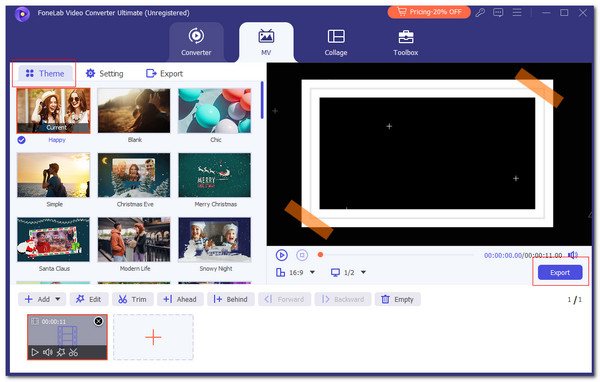Click the theme list scrollbar
The width and height of the screenshot is (600, 382).
coord(262,100)
